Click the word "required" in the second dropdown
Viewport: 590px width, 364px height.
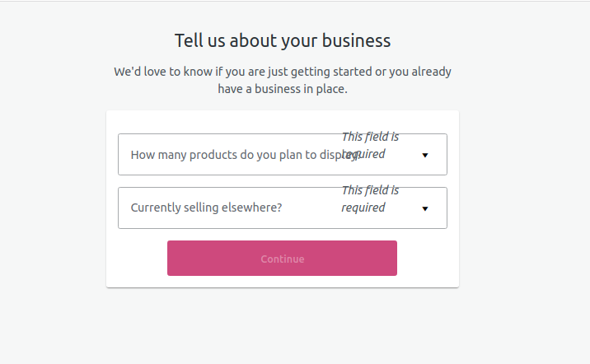[x=363, y=208]
